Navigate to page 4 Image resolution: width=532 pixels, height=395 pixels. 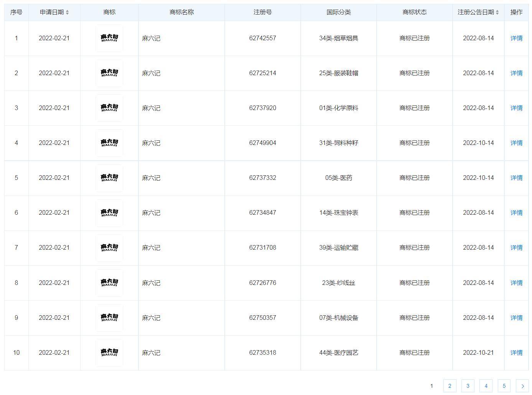(x=486, y=386)
